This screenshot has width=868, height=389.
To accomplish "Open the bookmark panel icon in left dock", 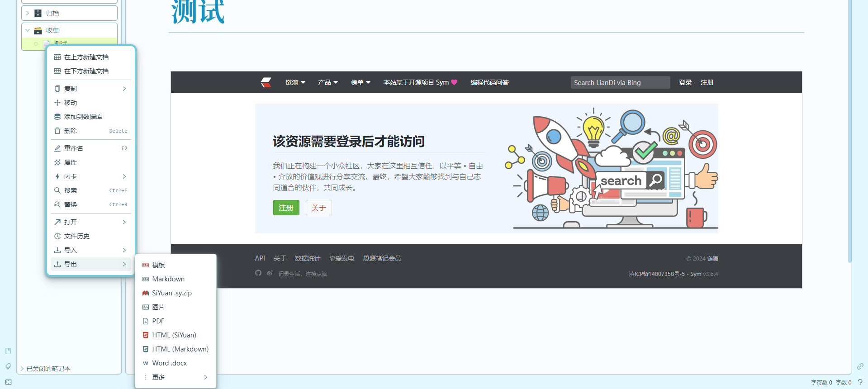I will [8, 351].
